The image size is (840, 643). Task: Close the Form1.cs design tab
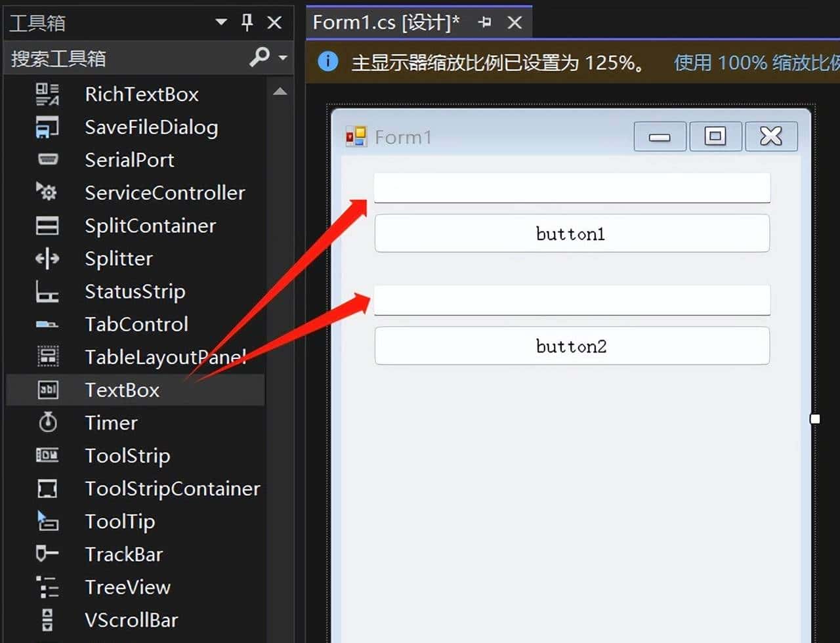pyautogui.click(x=515, y=22)
